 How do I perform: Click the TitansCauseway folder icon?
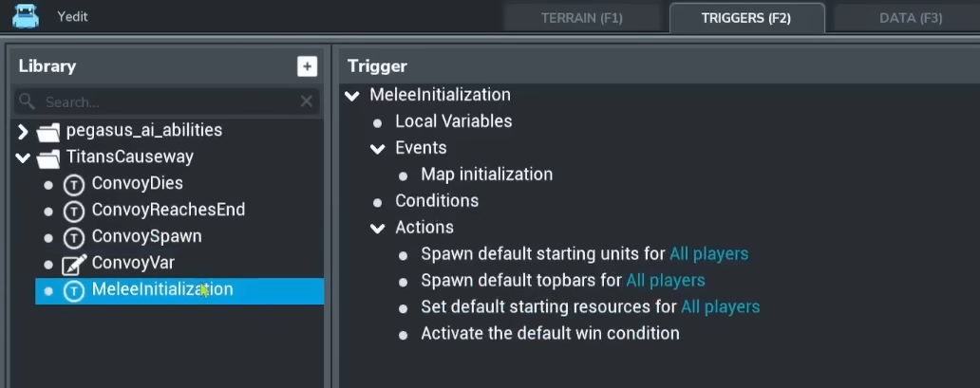pos(48,157)
